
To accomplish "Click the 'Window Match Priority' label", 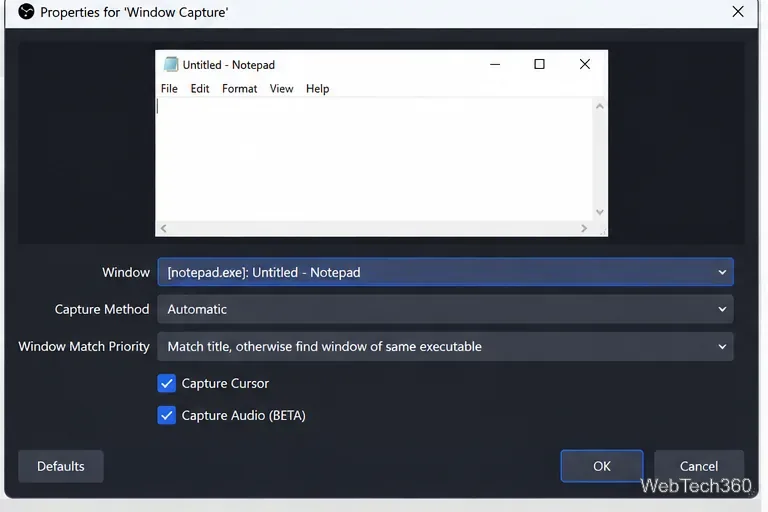I will 84,346.
